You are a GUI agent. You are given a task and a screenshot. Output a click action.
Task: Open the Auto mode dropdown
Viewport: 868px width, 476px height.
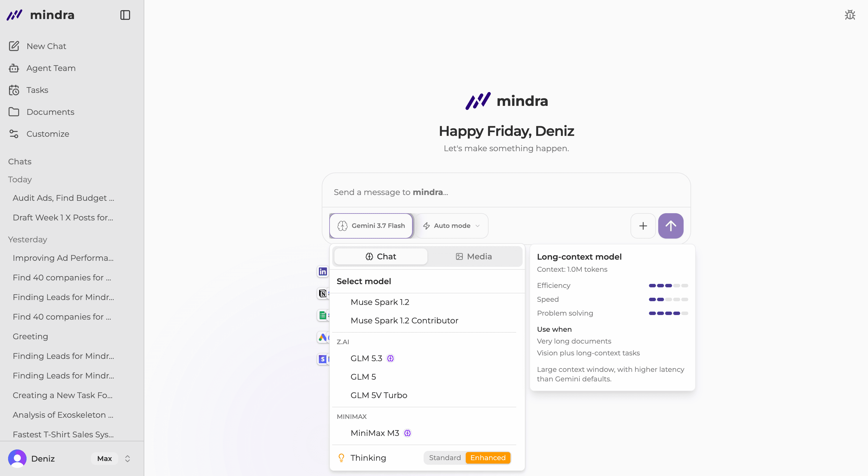coord(452,226)
